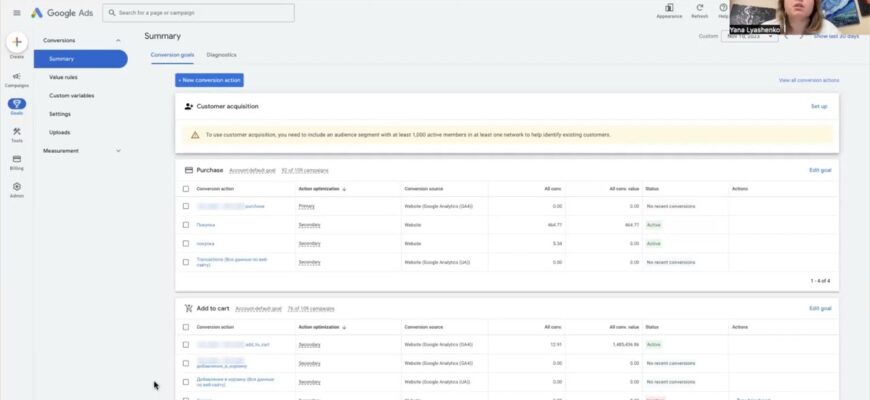
Task: Open the Custom date range dropdown
Action: 749,36
